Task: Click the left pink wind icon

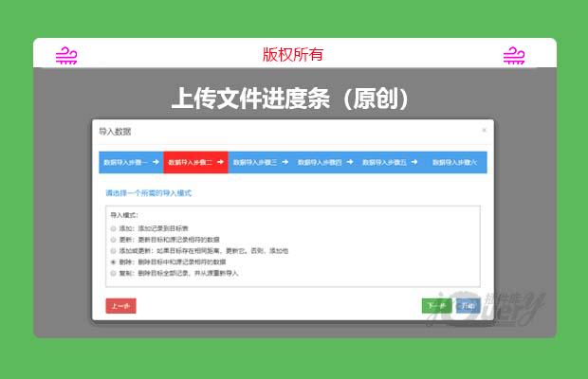Action: pos(66,55)
